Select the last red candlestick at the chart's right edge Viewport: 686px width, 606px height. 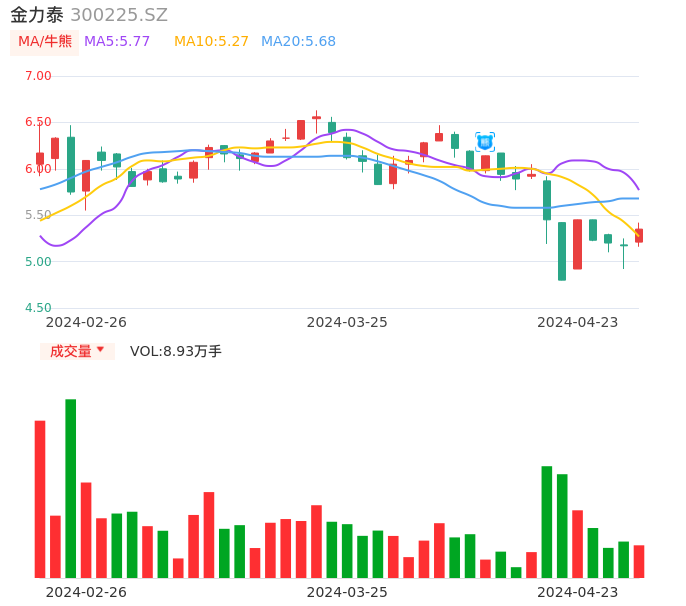click(639, 235)
